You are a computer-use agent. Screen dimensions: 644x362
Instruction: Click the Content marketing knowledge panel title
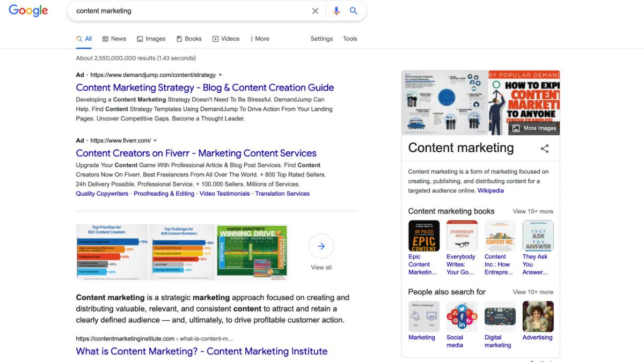tap(461, 148)
